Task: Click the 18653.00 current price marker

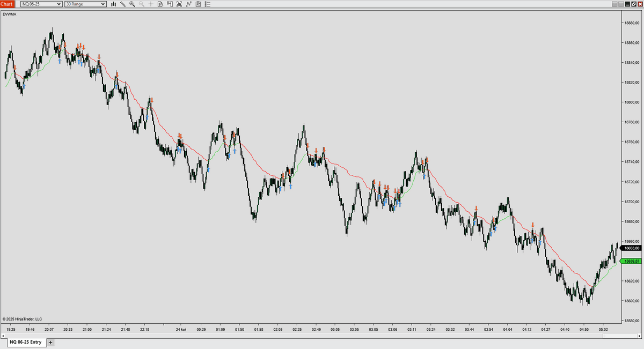Action: (x=630, y=248)
